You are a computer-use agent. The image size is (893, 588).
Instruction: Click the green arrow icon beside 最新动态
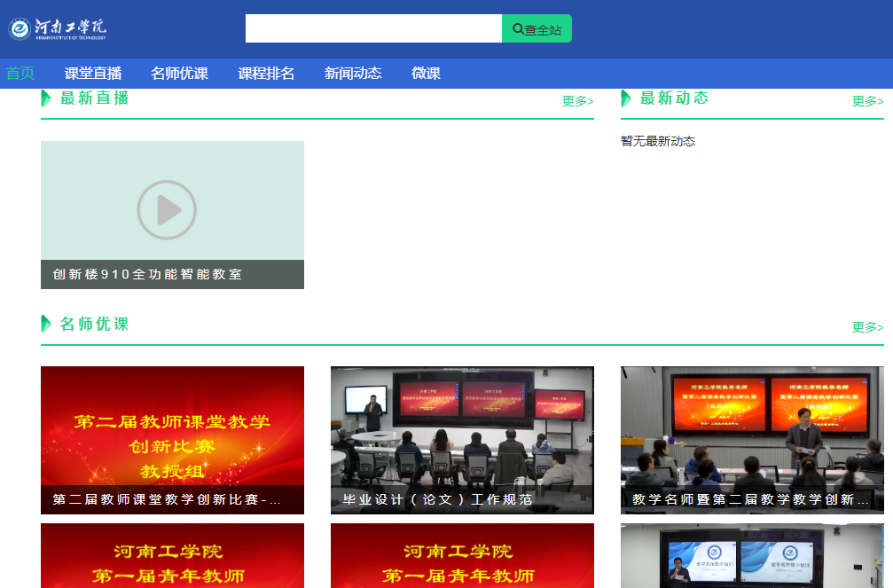626,98
